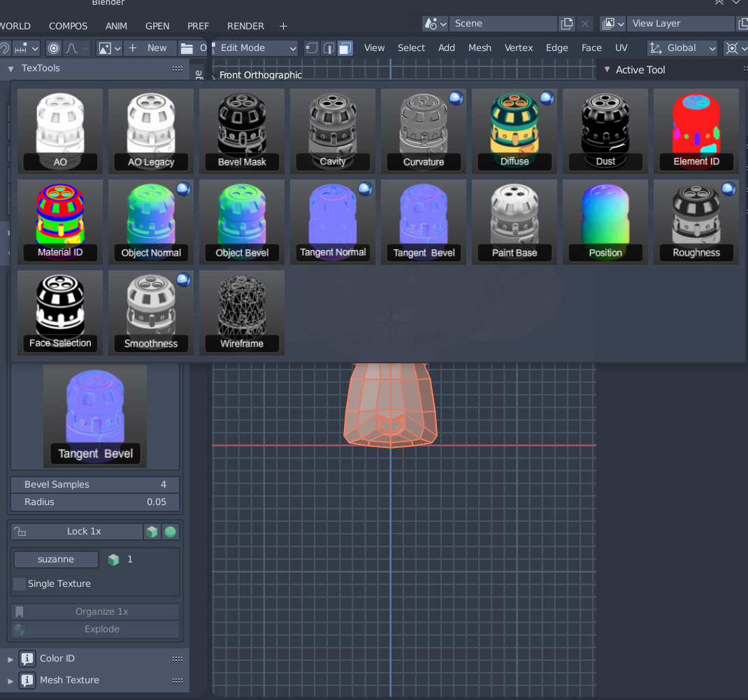The width and height of the screenshot is (748, 700).
Task: Adjust the Radius value field
Action: coord(95,502)
